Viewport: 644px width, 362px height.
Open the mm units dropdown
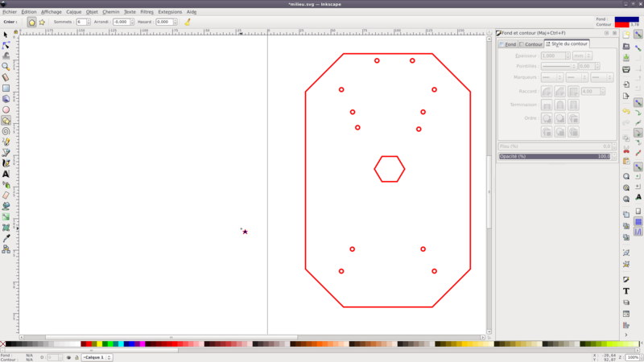coord(581,56)
